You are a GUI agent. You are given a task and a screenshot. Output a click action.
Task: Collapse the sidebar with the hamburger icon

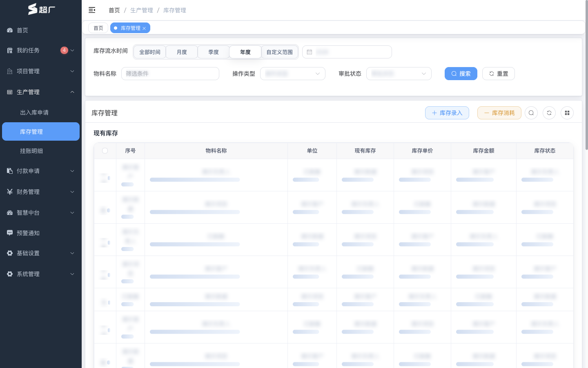coord(92,10)
